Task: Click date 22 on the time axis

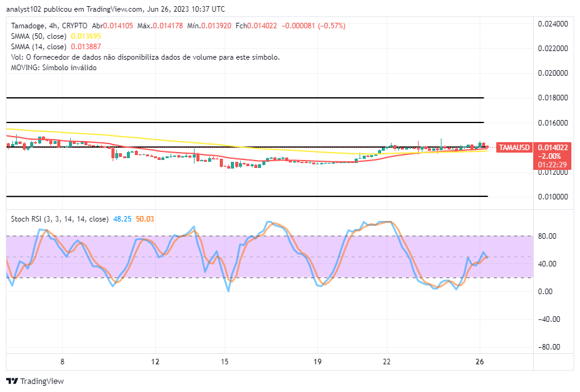Action: 387,362
